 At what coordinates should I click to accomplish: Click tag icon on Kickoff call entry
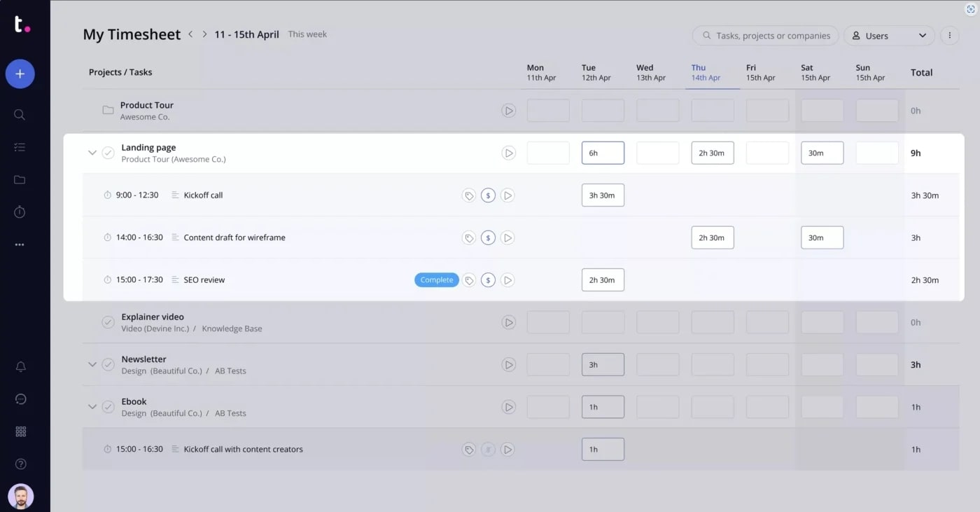pyautogui.click(x=469, y=195)
